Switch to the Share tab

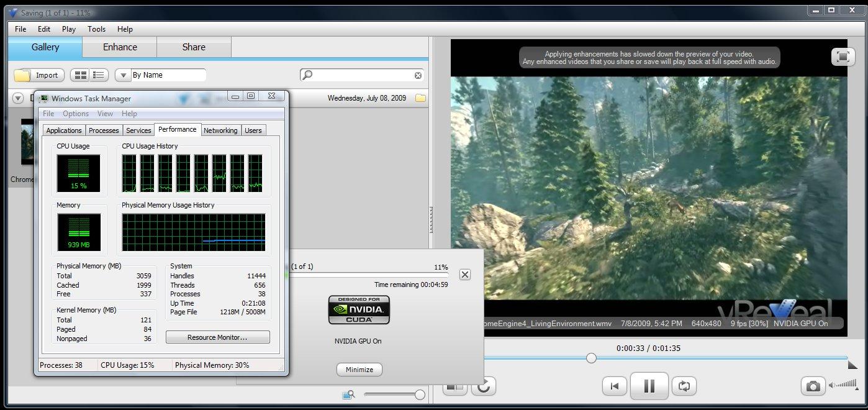point(194,47)
